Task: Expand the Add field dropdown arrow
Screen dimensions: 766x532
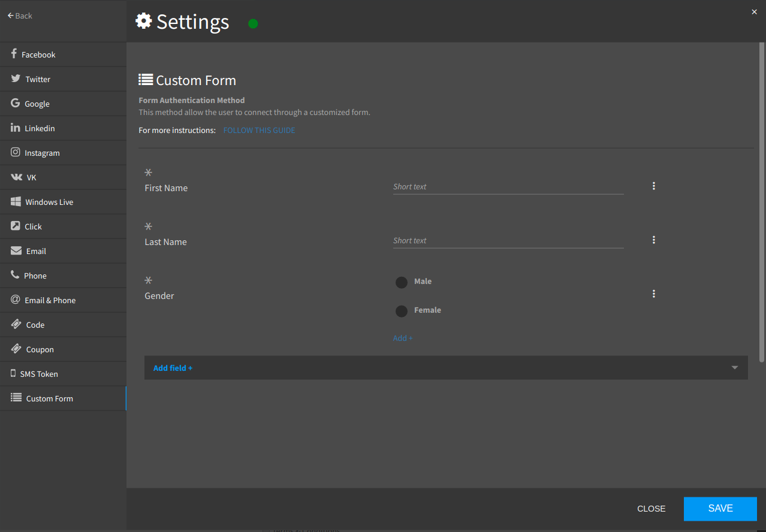Action: pyautogui.click(x=735, y=368)
